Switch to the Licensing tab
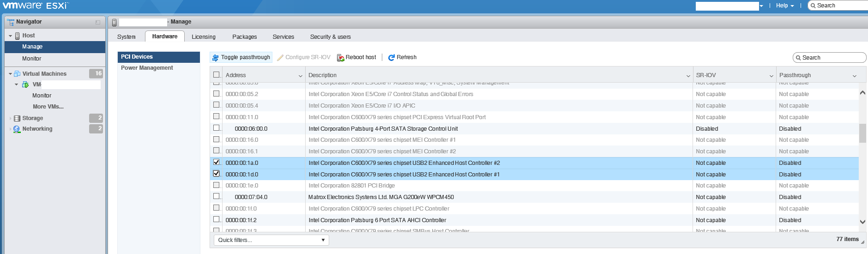This screenshot has height=254, width=868. pyautogui.click(x=204, y=37)
